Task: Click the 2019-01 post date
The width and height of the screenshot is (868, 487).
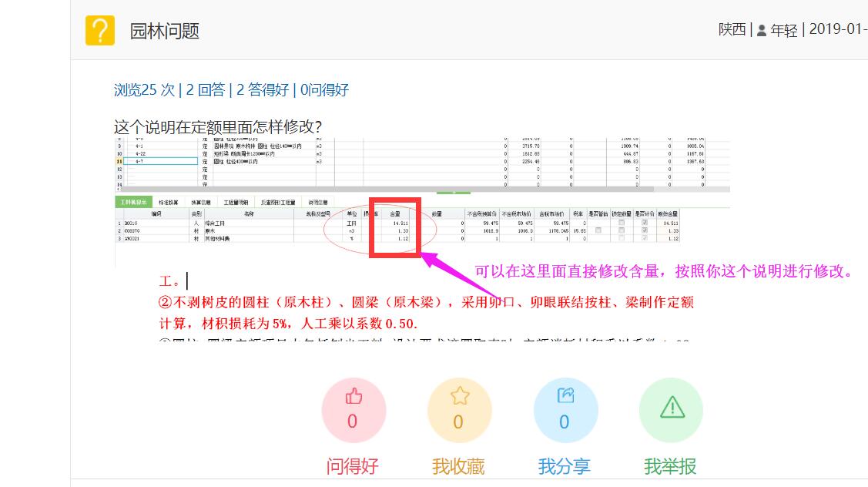Action: [838, 29]
